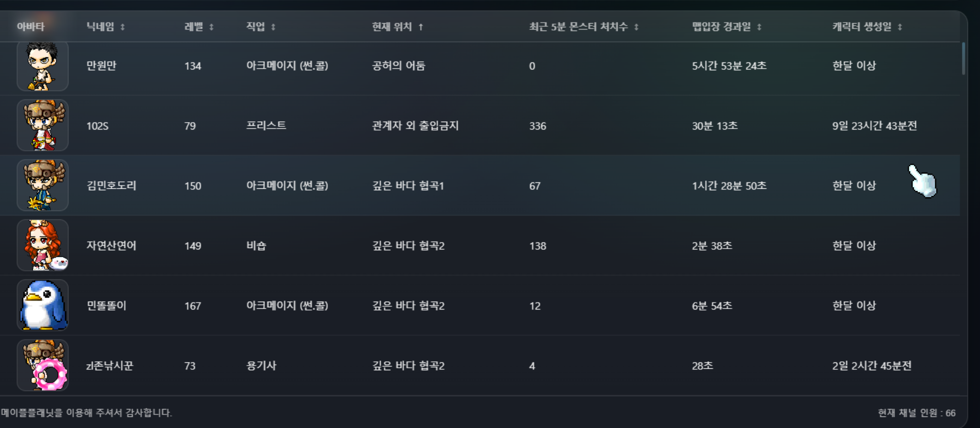Click the 민똘똘이 nickname text

coord(106,305)
